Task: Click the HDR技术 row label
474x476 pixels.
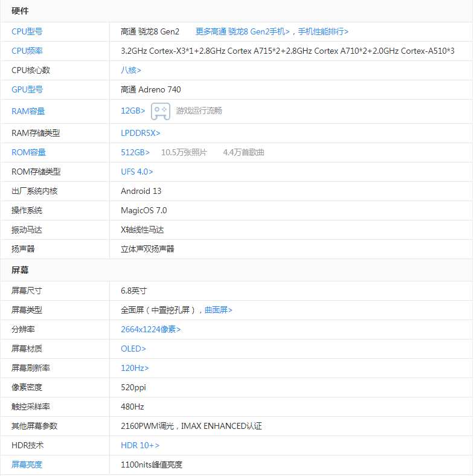Action: pyautogui.click(x=28, y=445)
